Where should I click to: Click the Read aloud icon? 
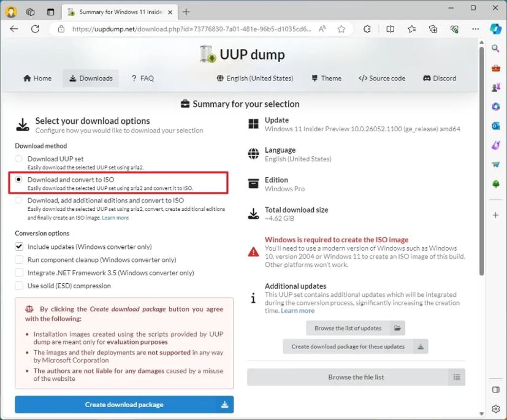click(322, 29)
